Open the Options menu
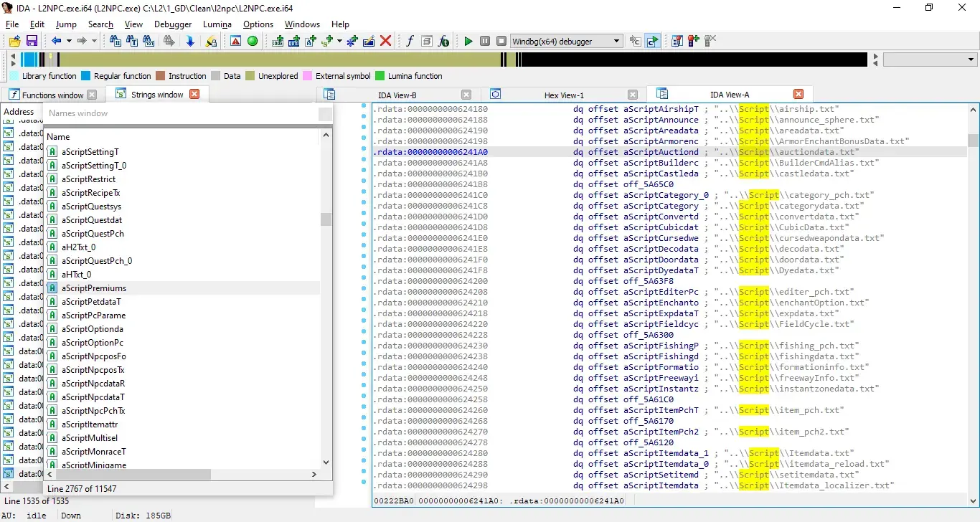 (x=258, y=24)
